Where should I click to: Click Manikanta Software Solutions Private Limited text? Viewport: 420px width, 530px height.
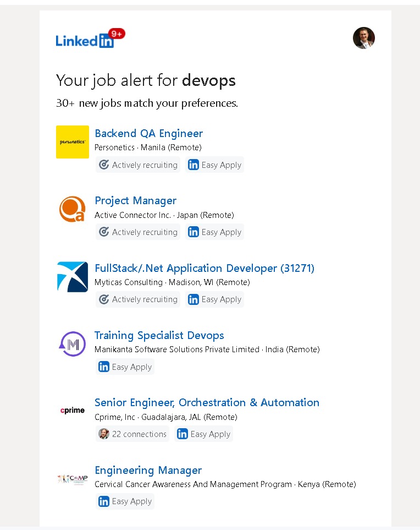(x=177, y=349)
